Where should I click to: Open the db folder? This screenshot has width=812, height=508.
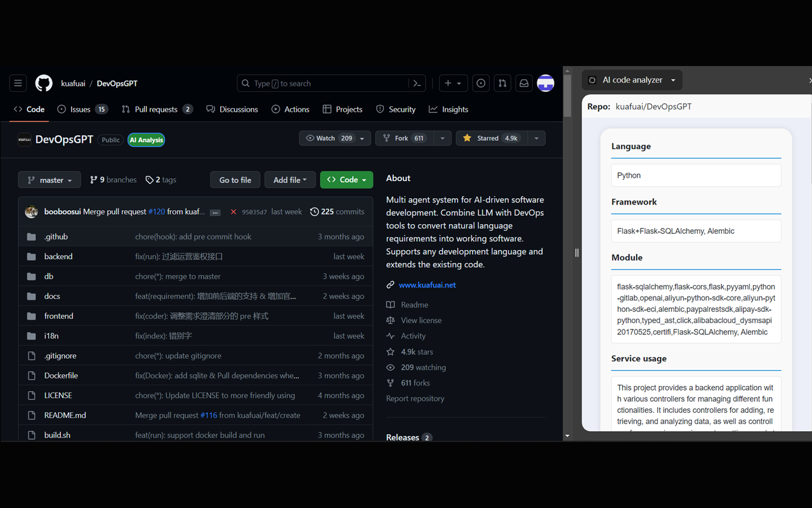pos(49,276)
